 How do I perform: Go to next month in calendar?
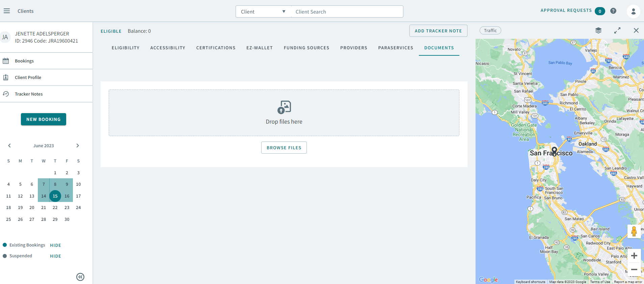tap(78, 146)
